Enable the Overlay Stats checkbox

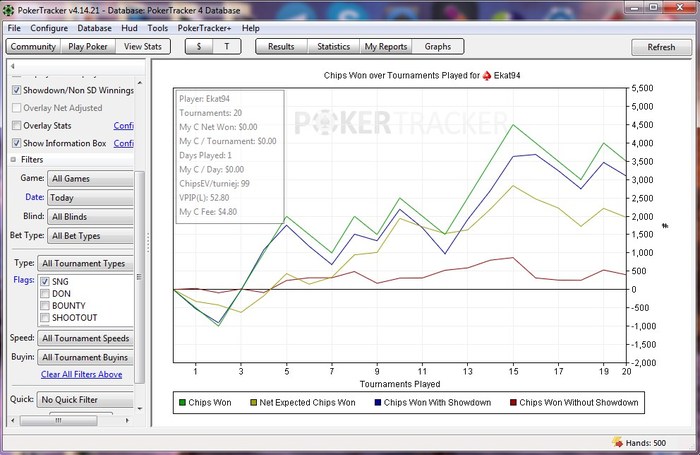pyautogui.click(x=17, y=125)
